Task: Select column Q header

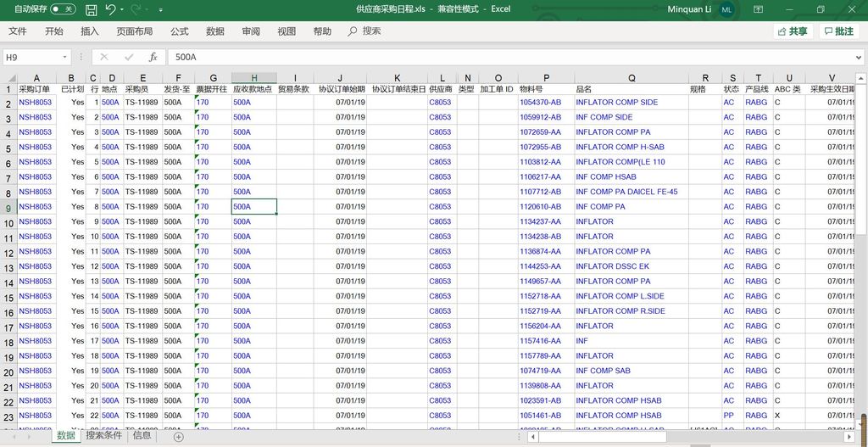Action: [x=632, y=78]
